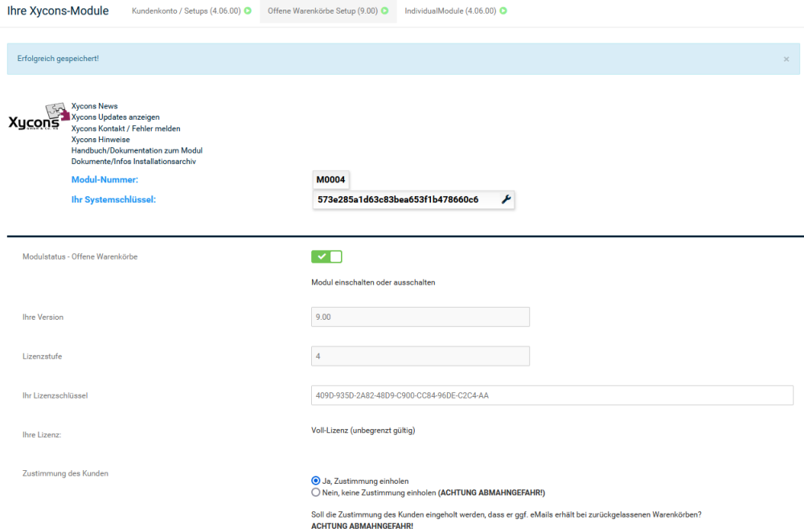Toggle the Modulstatus Offene Warenkörbe switch

coord(326,256)
